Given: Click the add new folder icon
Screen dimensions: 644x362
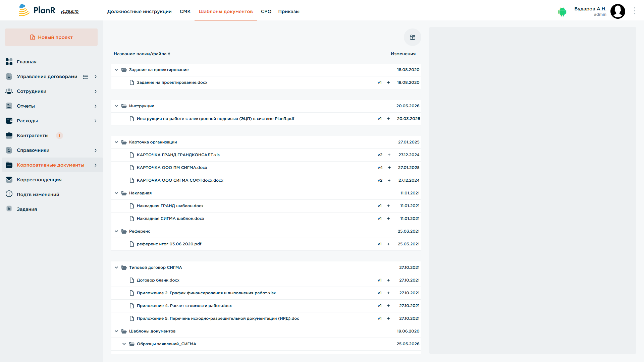Looking at the screenshot, I should pos(412,37).
